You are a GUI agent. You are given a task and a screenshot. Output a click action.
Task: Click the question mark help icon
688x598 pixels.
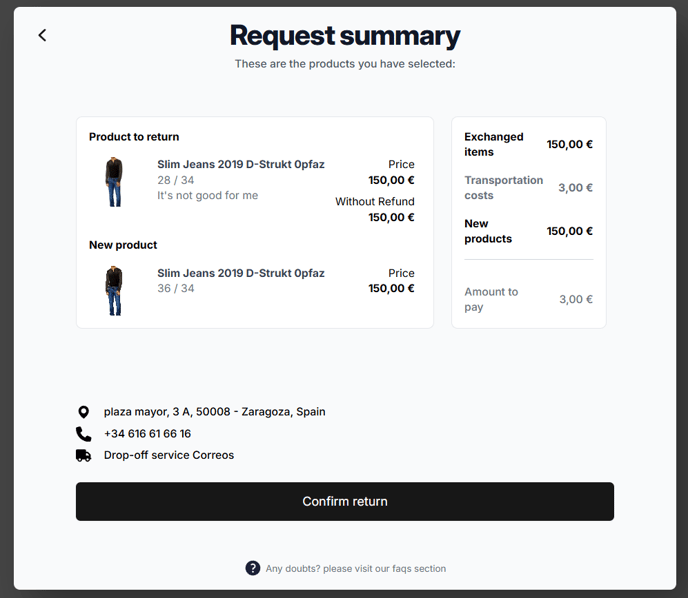[x=253, y=568]
